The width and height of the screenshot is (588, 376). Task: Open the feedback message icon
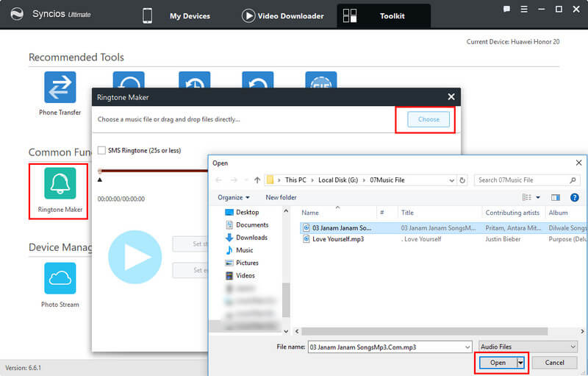[x=506, y=10]
